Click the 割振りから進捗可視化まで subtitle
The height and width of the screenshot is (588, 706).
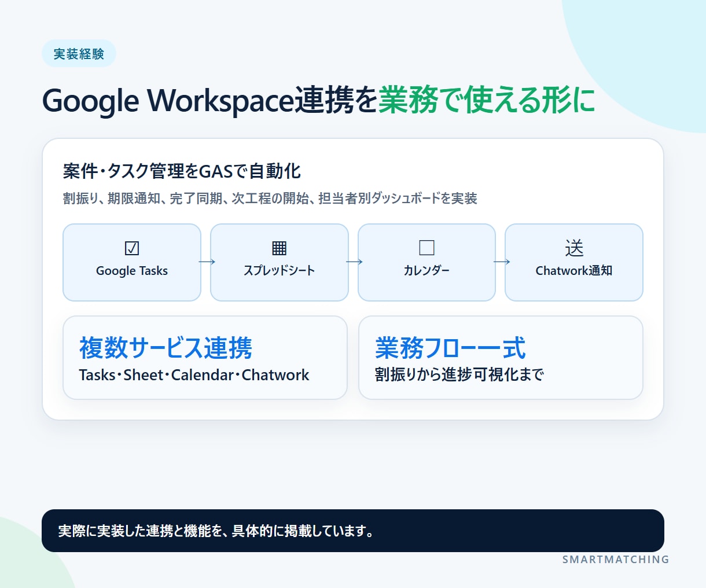(459, 374)
